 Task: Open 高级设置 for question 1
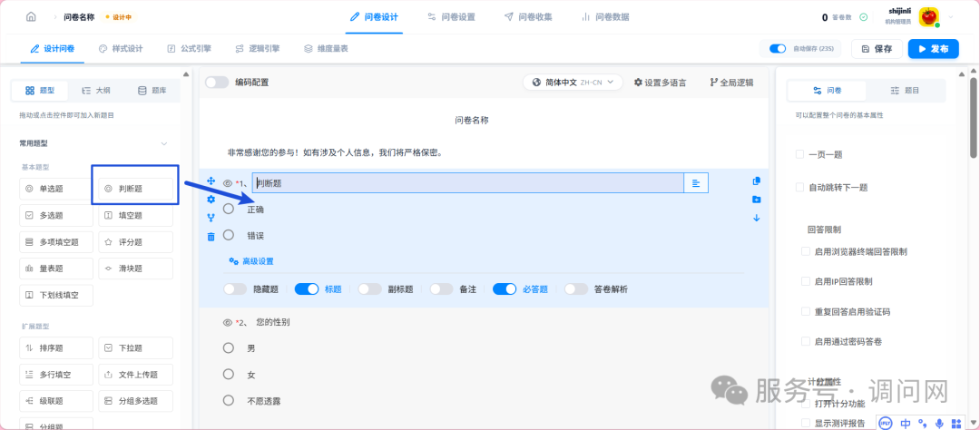coord(251,261)
